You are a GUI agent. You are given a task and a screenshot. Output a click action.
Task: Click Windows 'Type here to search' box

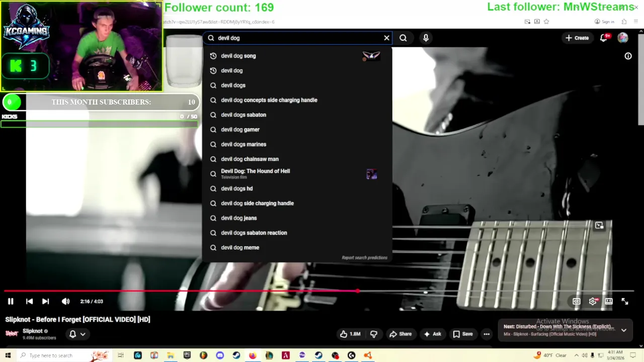(64, 355)
